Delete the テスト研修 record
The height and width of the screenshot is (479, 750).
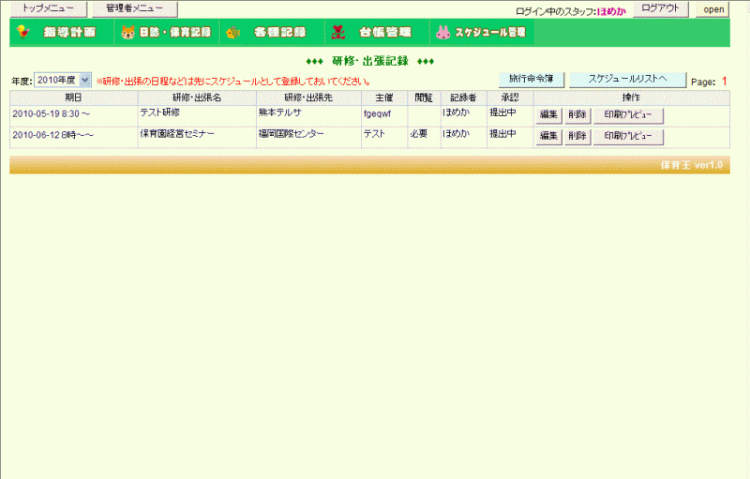tap(577, 114)
